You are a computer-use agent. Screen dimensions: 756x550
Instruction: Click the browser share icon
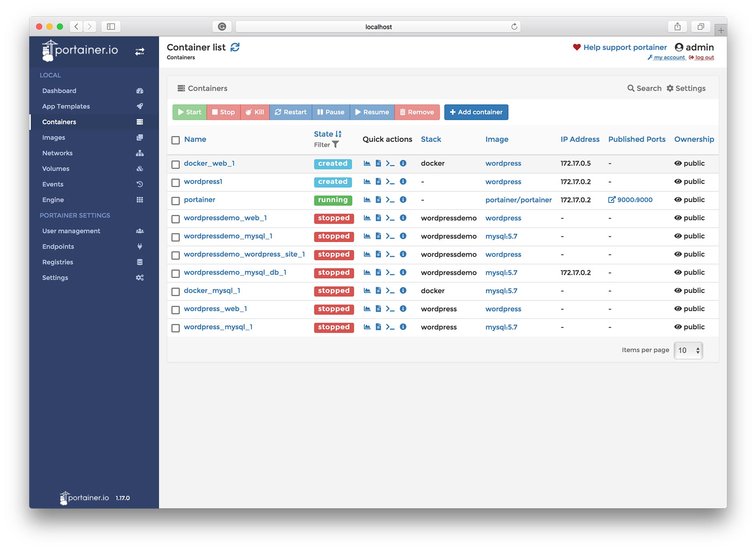click(677, 26)
